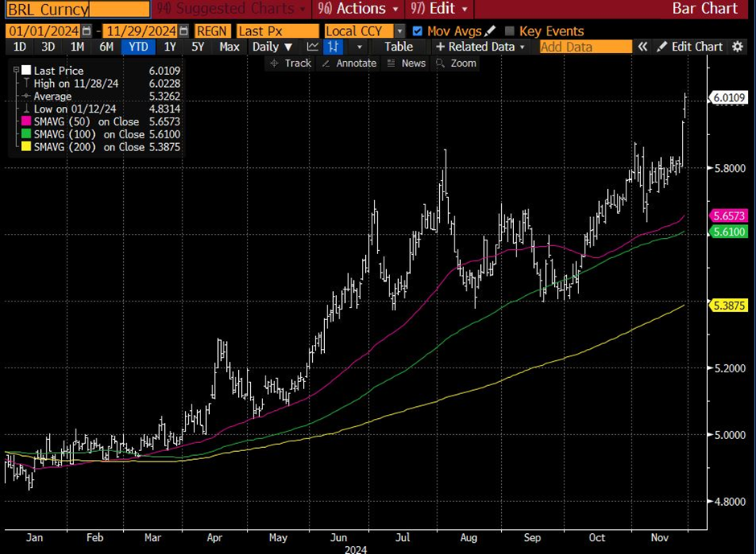Toggle the Last Price series checkbox in legend
Screen dimensions: 756x554
[26, 71]
